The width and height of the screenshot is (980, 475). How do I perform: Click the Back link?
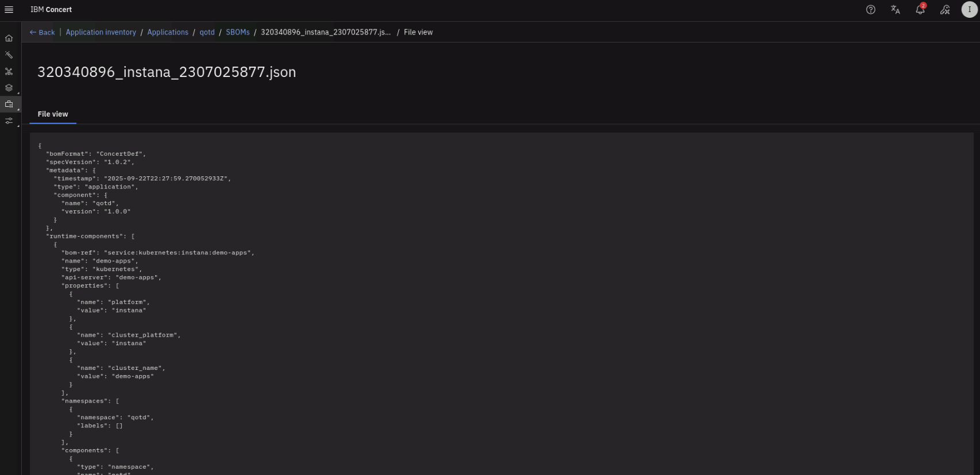[x=43, y=33]
